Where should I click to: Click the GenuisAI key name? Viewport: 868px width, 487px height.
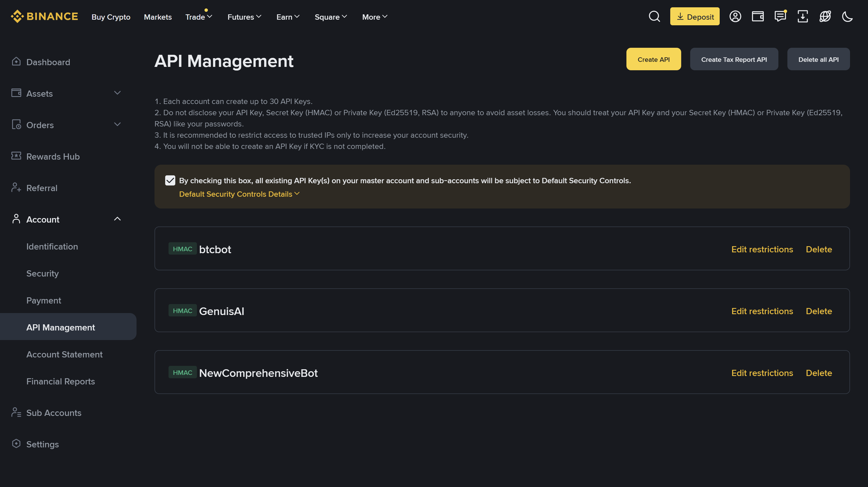click(x=222, y=311)
